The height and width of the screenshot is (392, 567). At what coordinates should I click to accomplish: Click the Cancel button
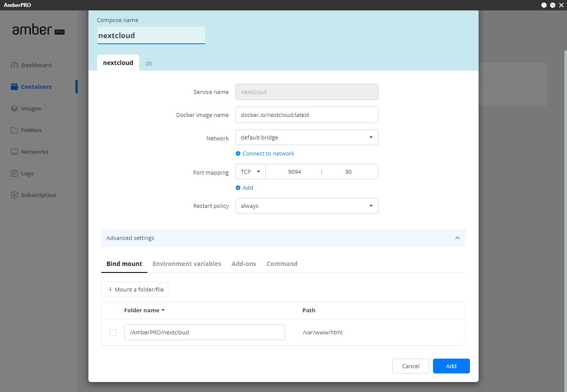click(411, 366)
